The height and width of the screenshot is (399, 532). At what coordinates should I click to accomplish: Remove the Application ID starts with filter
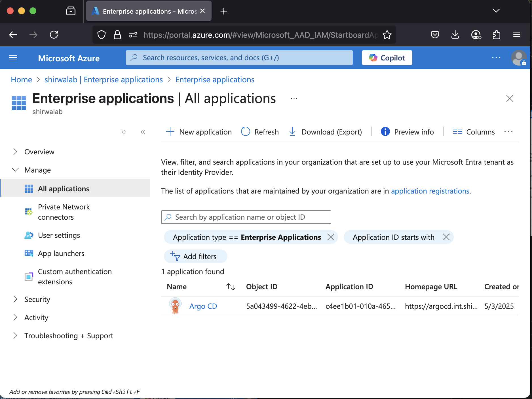click(x=446, y=237)
